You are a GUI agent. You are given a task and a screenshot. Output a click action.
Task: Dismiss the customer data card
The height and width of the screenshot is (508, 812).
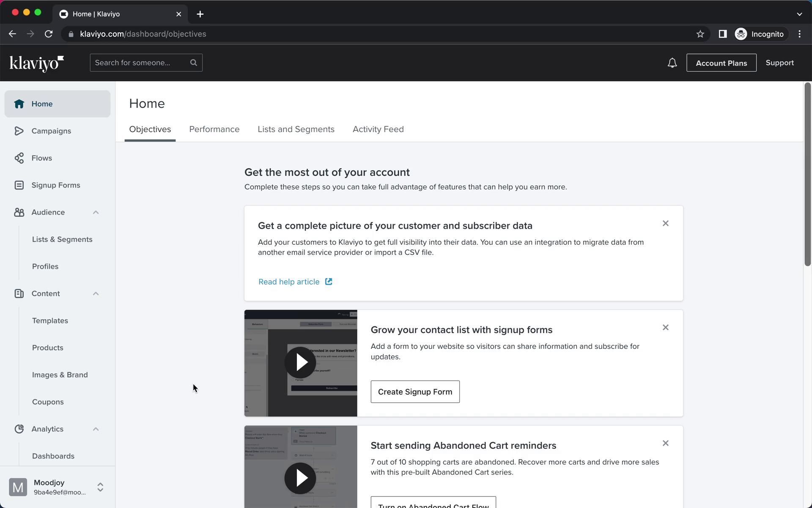click(x=665, y=223)
